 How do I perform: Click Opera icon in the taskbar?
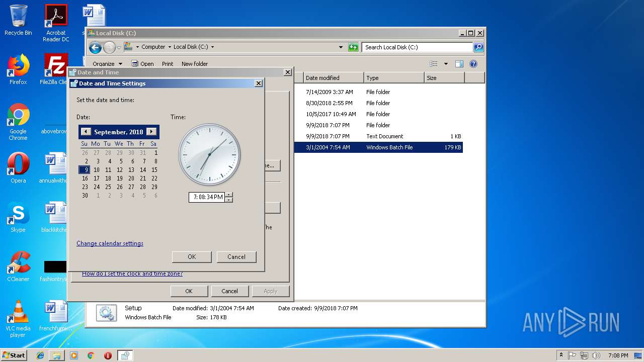pos(108,355)
